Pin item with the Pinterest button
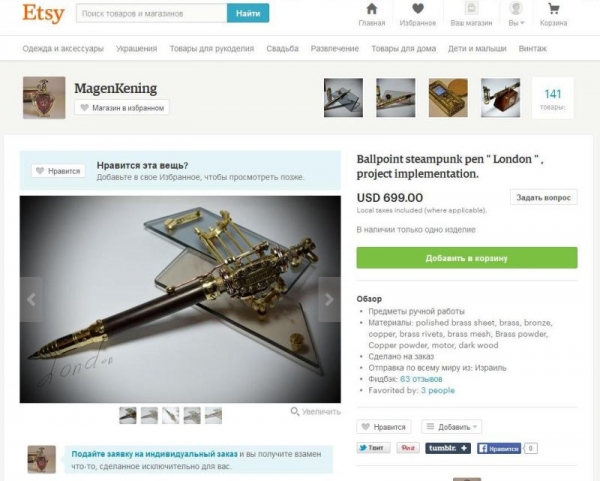Viewport: 600px width, 481px height. 408,448
